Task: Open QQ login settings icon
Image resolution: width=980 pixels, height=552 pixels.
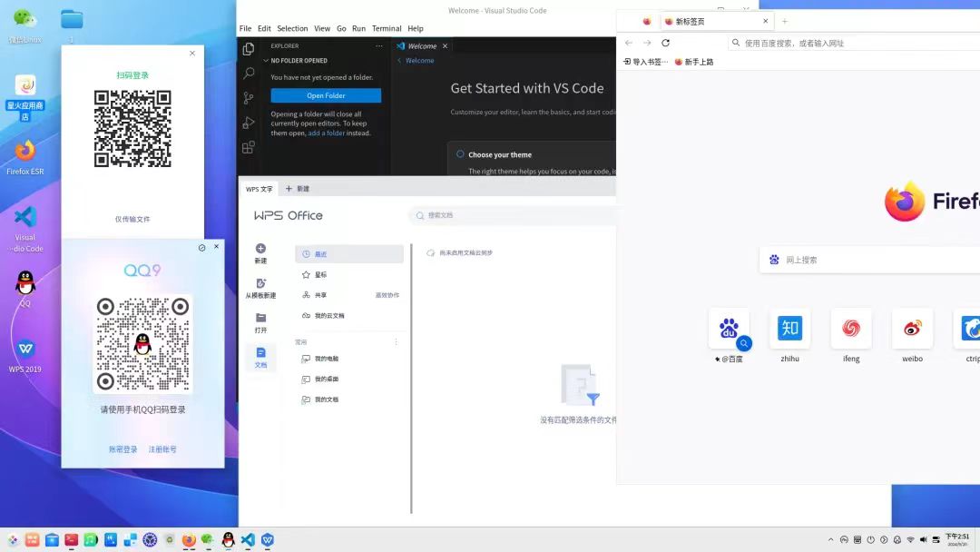Action: 201,248
